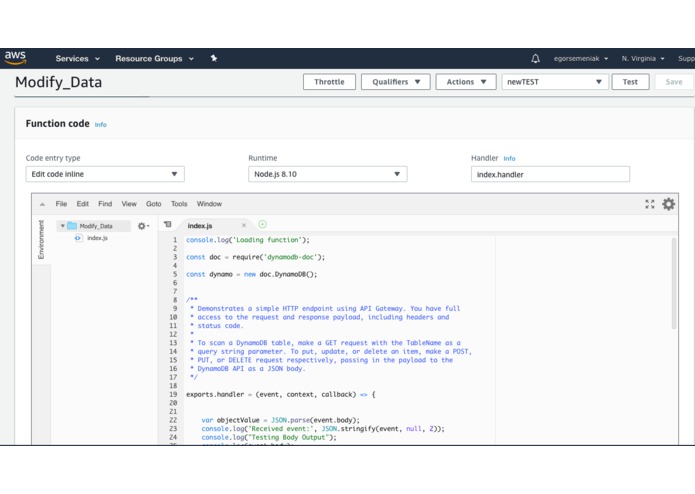Toggle the Environment side panel tab
Screen dimensions: 695x494
(41, 239)
